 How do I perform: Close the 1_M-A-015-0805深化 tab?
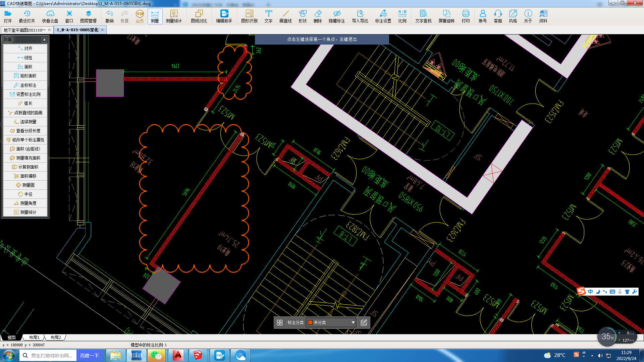pyautogui.click(x=102, y=30)
